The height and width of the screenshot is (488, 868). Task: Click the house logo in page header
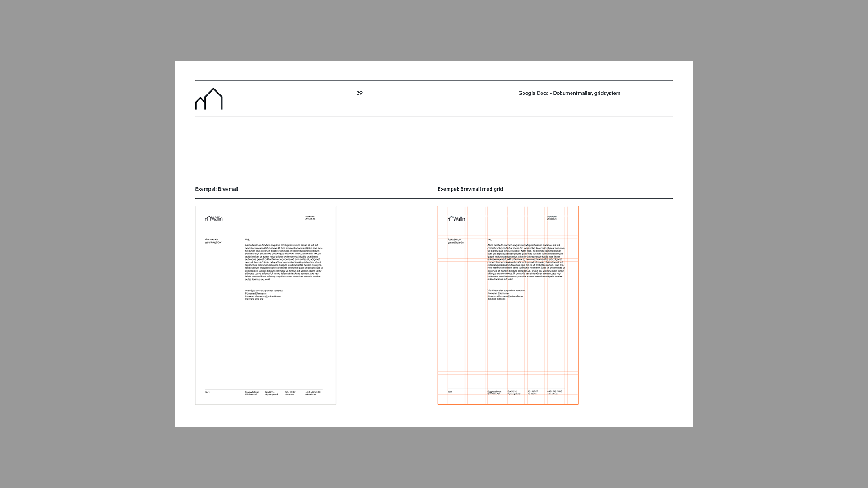[209, 99]
